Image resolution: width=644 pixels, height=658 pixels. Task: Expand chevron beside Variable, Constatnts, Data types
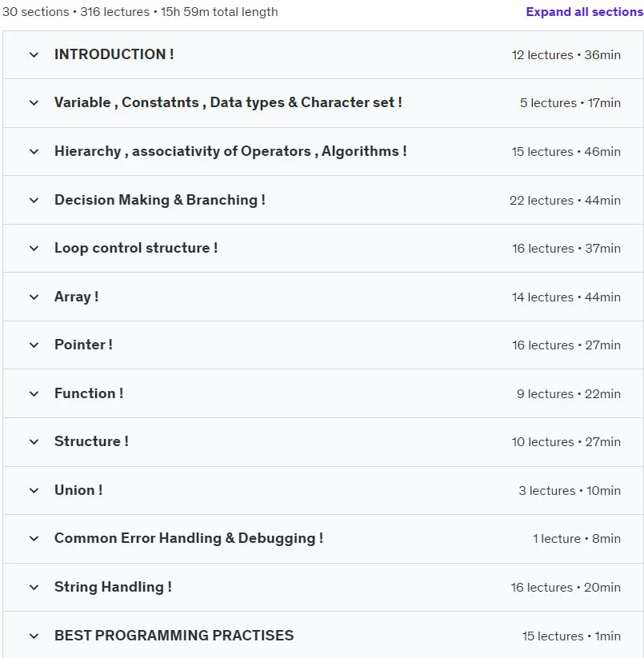[34, 103]
